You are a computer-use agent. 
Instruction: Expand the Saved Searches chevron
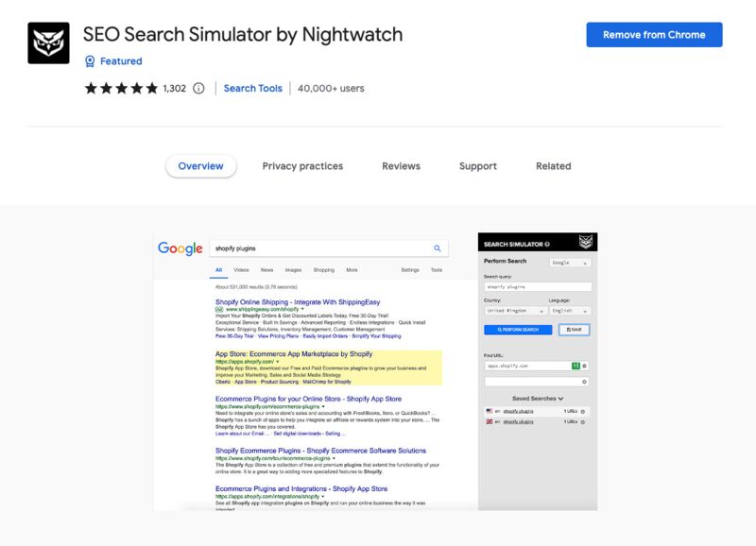click(x=560, y=399)
